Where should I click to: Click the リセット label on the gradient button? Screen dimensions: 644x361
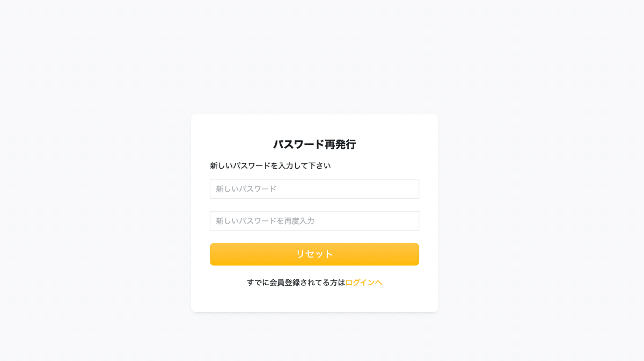[x=314, y=254]
